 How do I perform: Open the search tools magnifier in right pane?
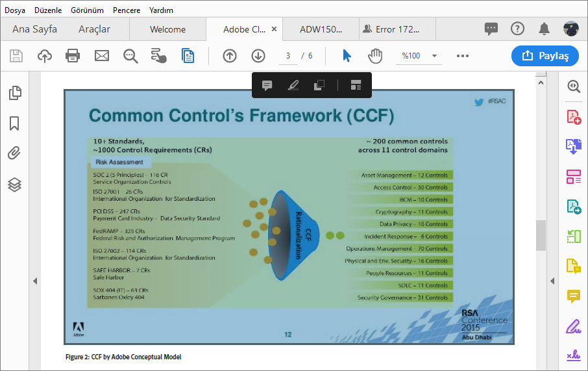coord(574,86)
